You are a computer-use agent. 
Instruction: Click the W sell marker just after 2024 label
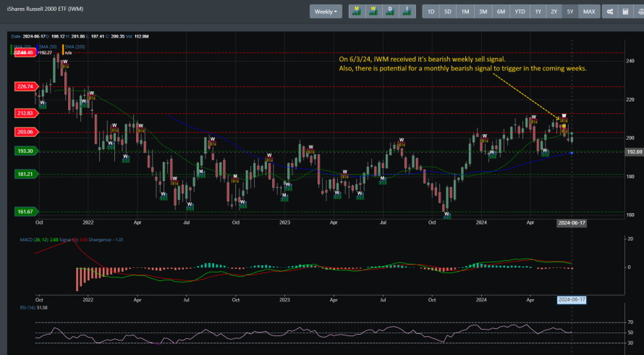click(484, 138)
